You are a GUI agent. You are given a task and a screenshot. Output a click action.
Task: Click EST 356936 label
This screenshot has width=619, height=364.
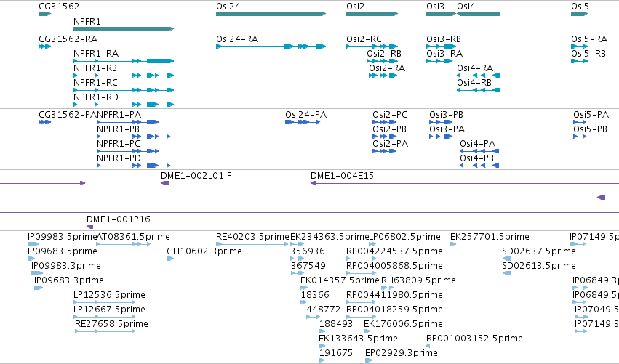click(308, 251)
